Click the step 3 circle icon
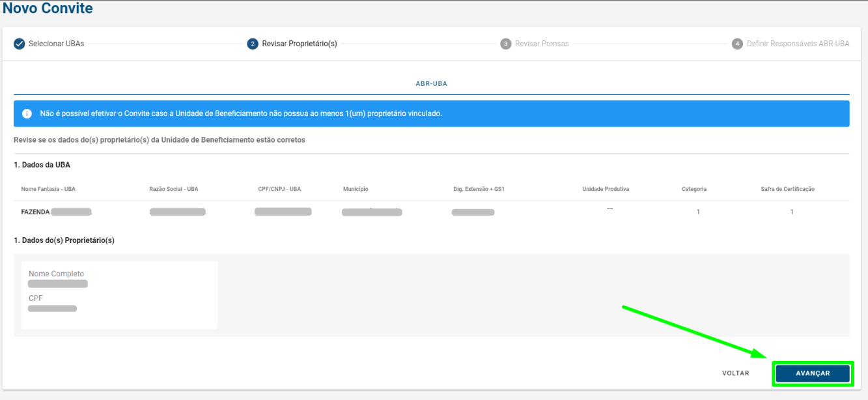 [x=505, y=44]
